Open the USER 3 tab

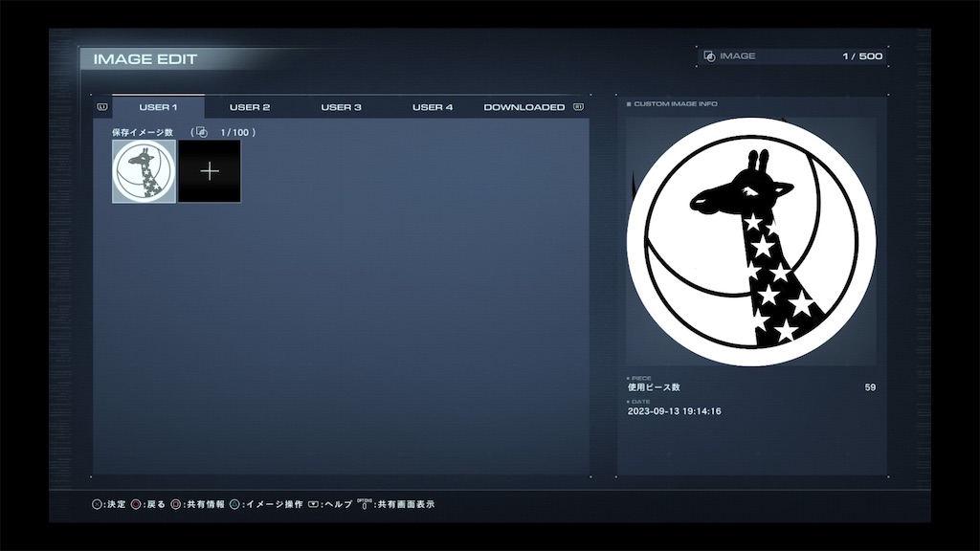pos(342,107)
